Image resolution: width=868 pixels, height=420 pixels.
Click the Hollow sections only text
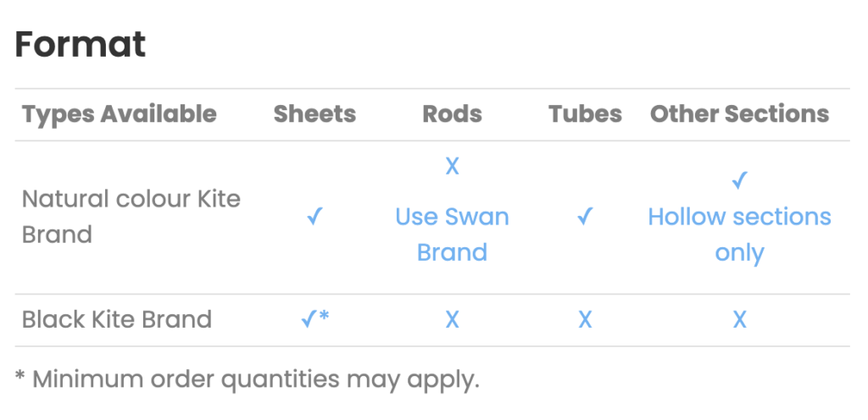coord(739,235)
